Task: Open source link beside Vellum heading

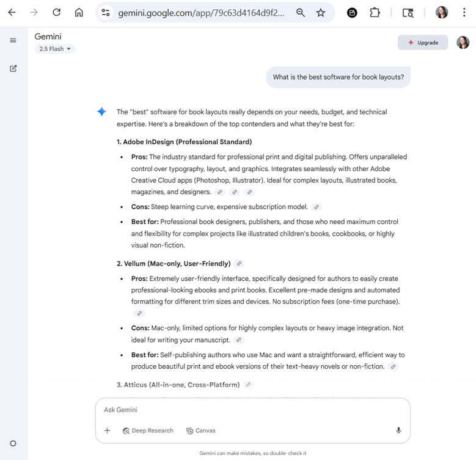Action: pos(239,264)
